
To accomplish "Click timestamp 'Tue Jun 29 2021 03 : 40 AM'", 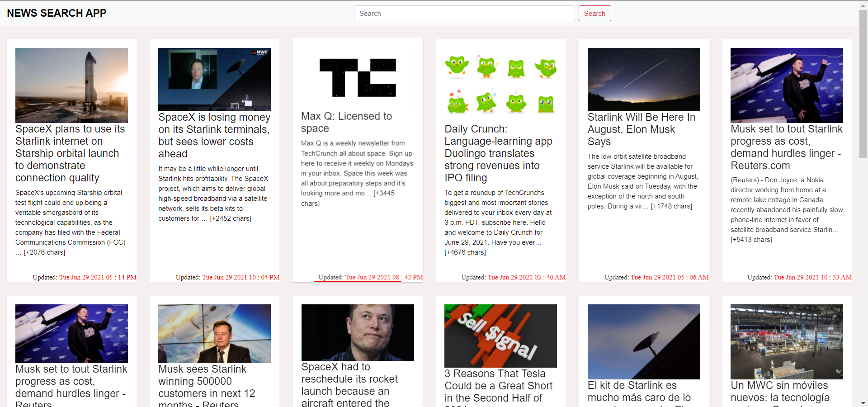I will 527,277.
